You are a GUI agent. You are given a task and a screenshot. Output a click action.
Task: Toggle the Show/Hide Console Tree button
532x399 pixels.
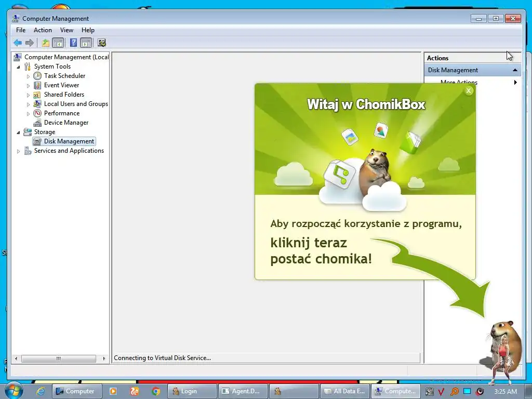pyautogui.click(x=58, y=43)
